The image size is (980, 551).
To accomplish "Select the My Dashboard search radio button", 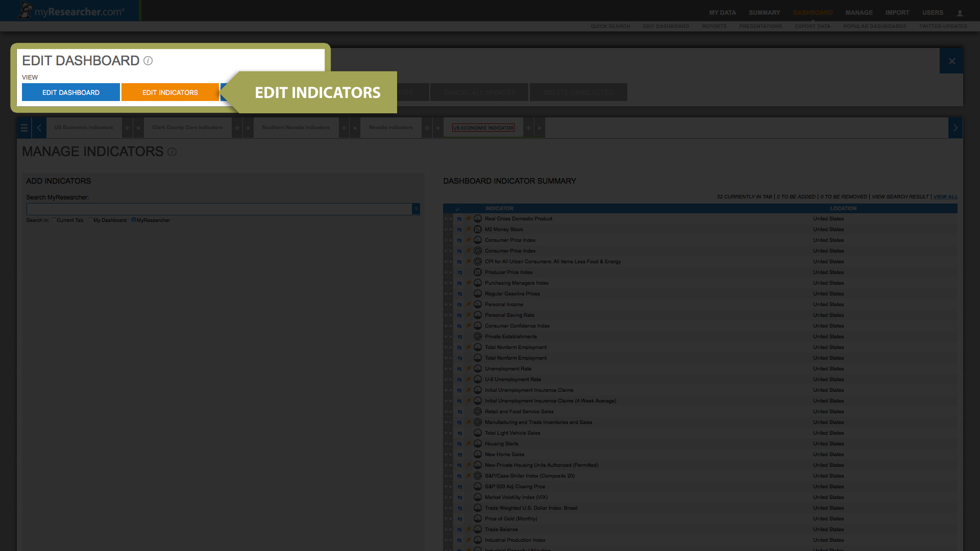I will (91, 220).
